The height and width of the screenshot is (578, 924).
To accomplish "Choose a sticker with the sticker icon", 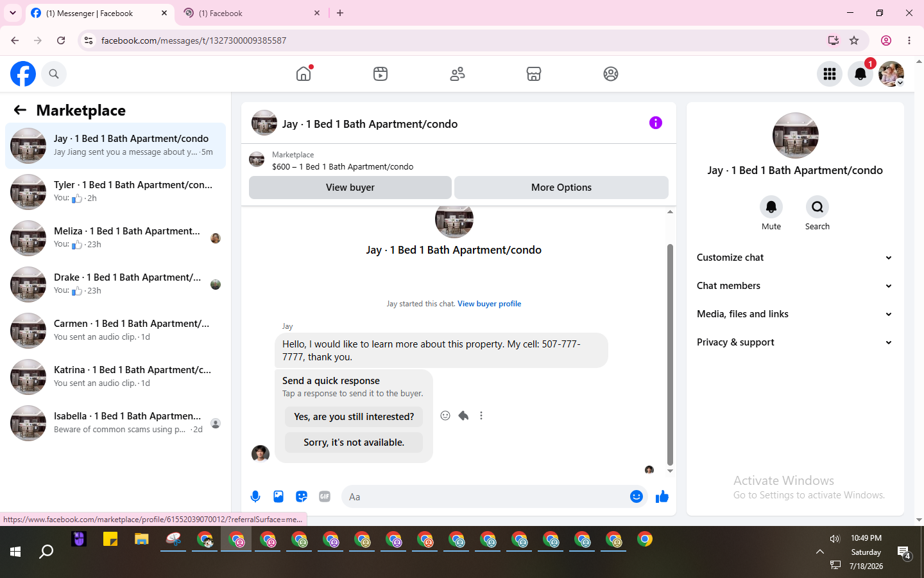I will click(x=302, y=496).
